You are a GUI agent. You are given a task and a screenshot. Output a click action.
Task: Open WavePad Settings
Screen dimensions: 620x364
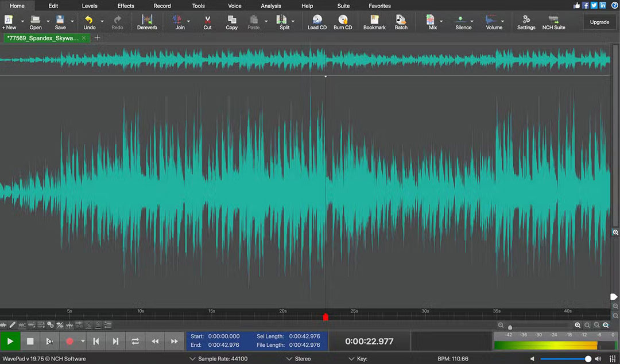pyautogui.click(x=525, y=22)
